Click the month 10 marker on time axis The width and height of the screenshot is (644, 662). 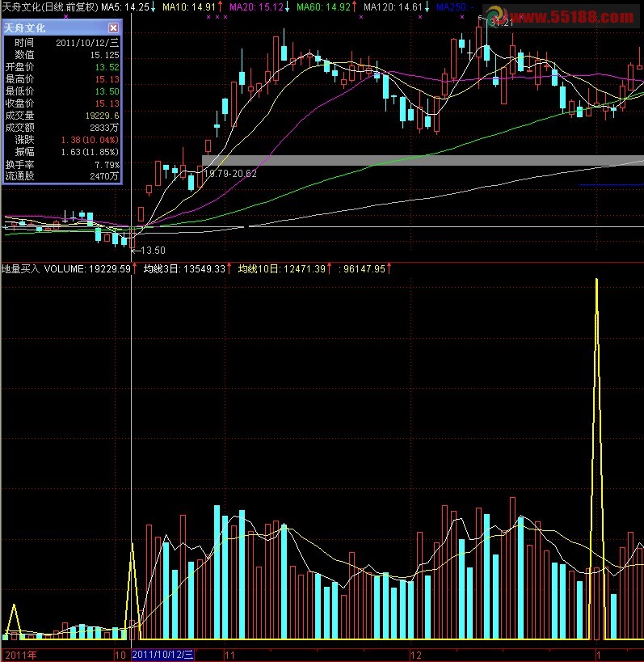tap(120, 656)
